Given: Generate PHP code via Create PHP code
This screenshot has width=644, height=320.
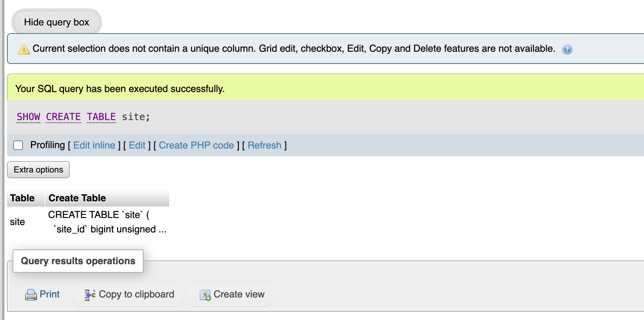Looking at the screenshot, I should pyautogui.click(x=196, y=145).
